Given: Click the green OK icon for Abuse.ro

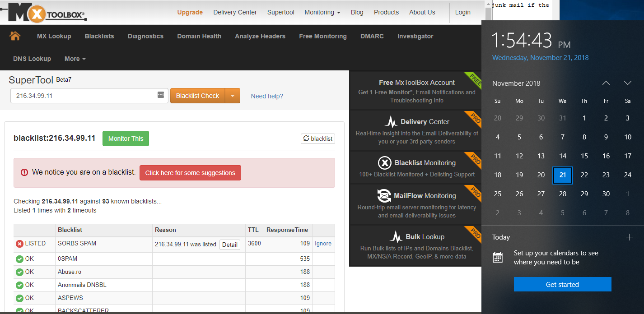Looking at the screenshot, I should [19, 272].
